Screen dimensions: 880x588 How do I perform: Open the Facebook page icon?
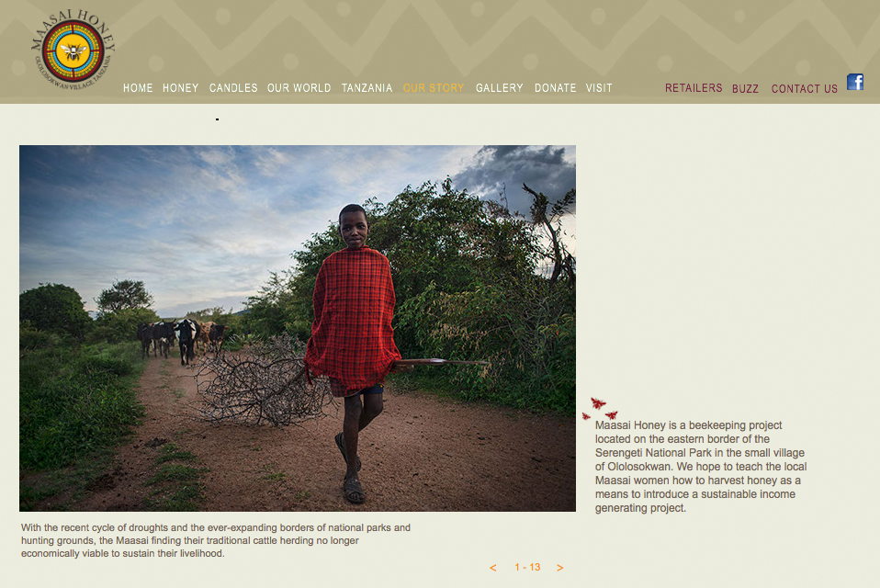855,82
